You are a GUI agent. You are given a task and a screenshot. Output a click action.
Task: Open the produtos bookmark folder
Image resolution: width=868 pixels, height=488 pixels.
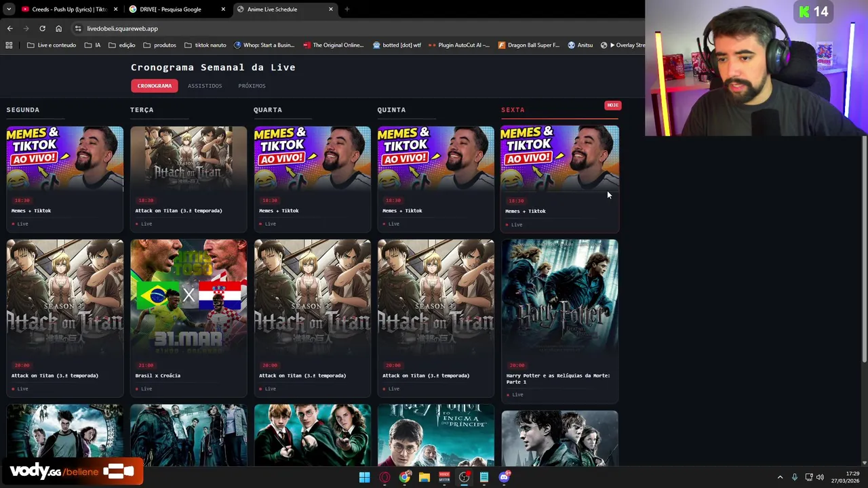tap(159, 45)
